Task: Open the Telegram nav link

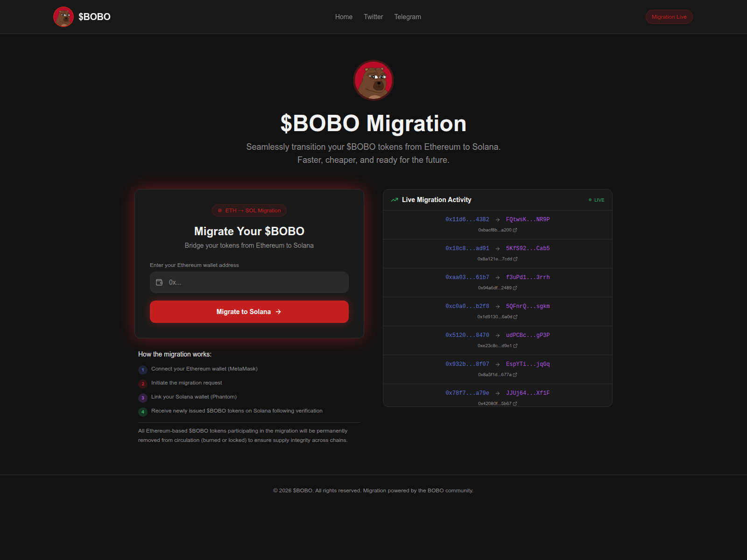Action: click(407, 17)
